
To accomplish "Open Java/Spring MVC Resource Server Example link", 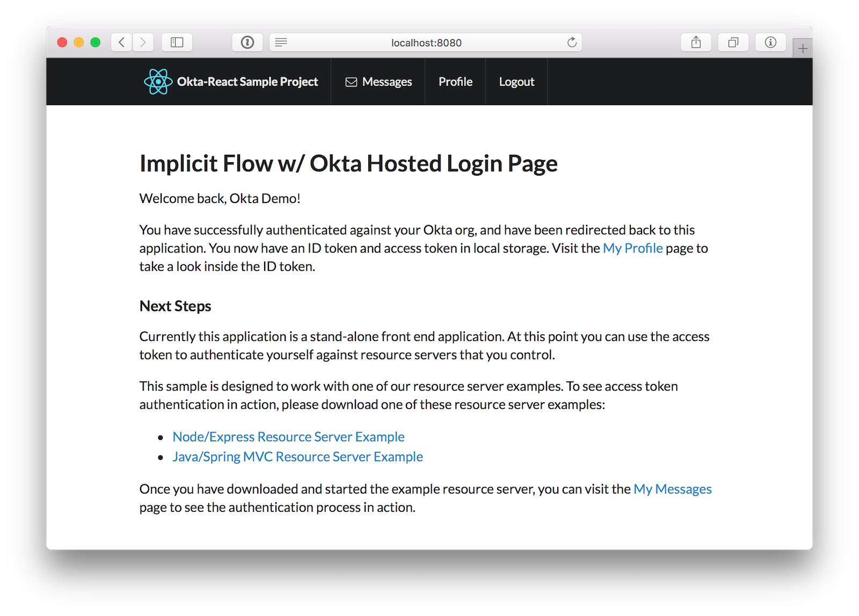I will point(297,456).
